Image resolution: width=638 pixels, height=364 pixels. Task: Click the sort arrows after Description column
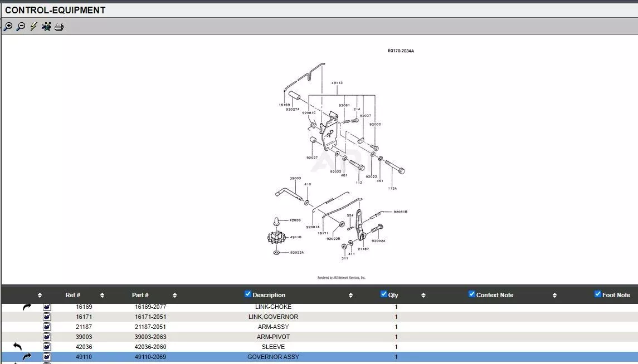click(350, 295)
